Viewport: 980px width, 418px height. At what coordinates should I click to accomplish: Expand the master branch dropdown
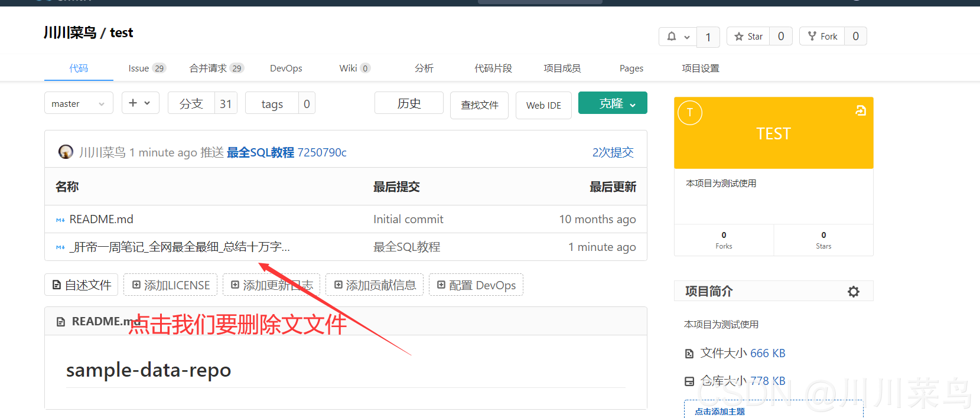point(78,103)
